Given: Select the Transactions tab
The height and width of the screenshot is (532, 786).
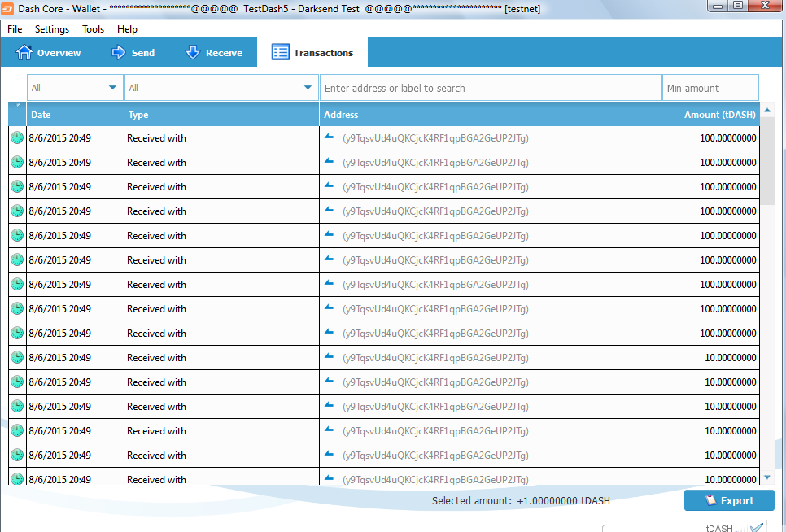Looking at the screenshot, I should coord(312,53).
